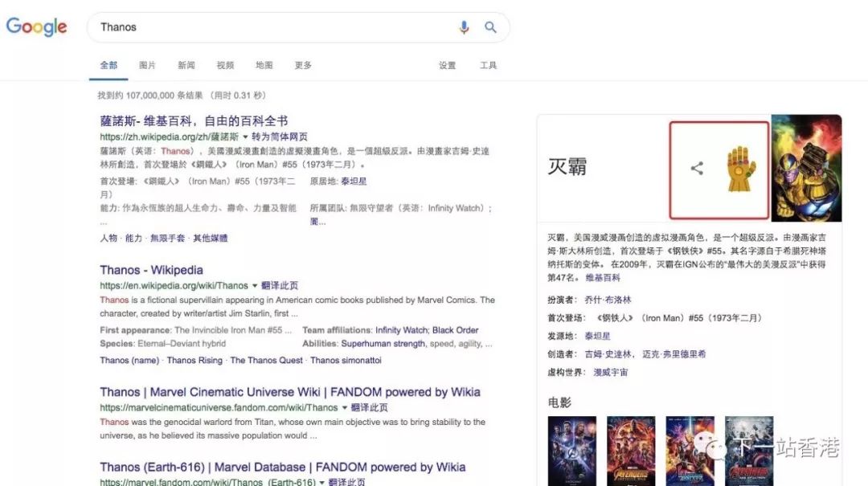This screenshot has height=486, width=868.
Task: Click 翻译此页 for the English Wikipedia result
Action: click(280, 286)
